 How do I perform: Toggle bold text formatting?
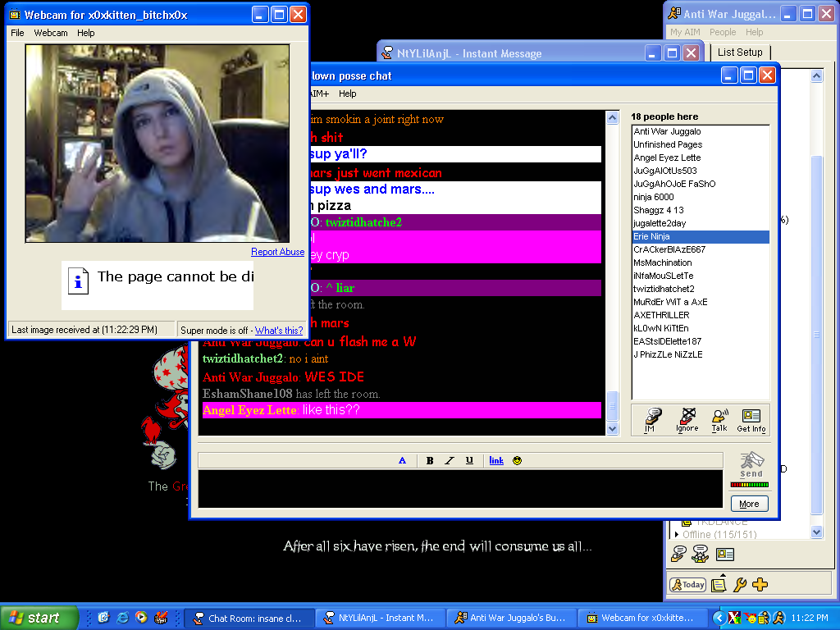tap(429, 460)
